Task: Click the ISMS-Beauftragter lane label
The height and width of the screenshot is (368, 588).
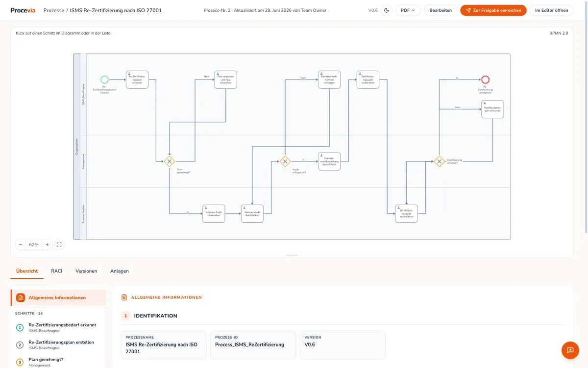Action: [83, 94]
